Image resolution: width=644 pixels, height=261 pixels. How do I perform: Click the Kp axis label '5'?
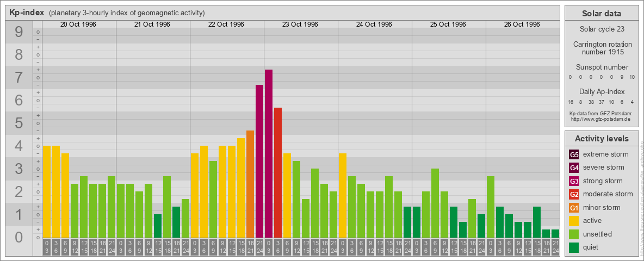coord(19,123)
